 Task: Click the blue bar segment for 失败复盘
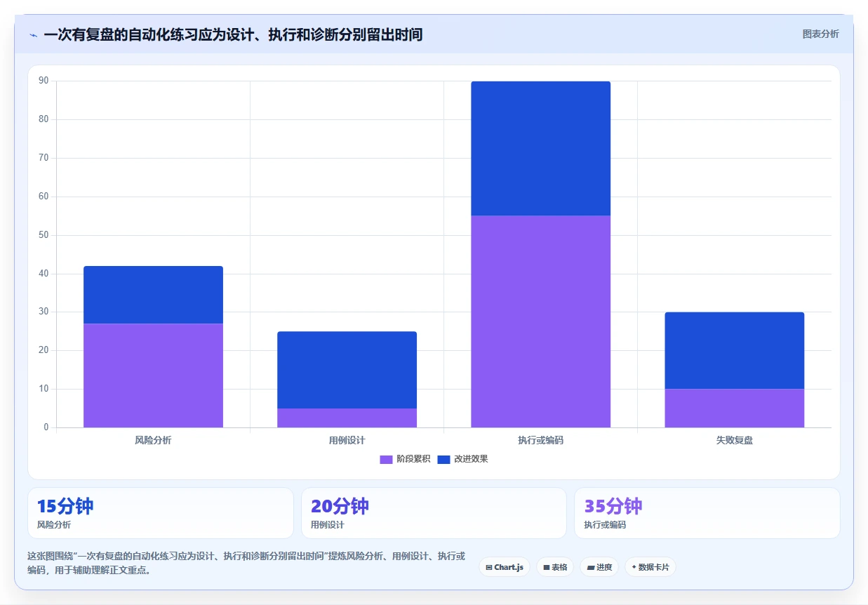click(735, 350)
